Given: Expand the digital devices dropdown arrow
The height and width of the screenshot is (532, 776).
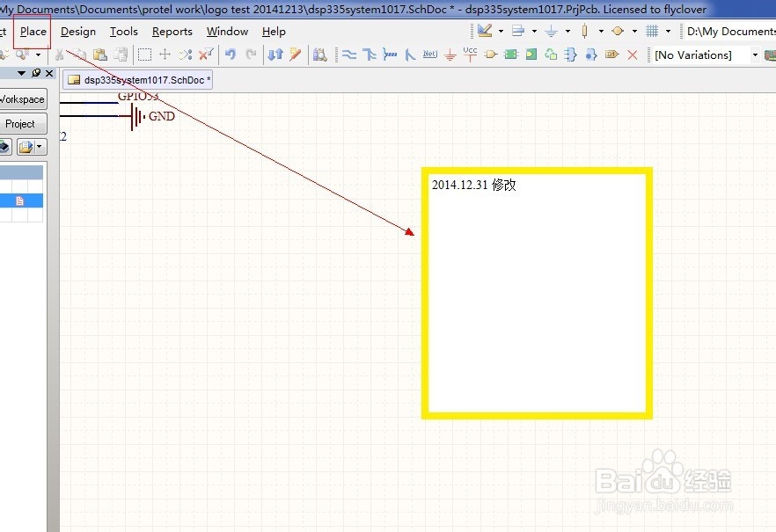Looking at the screenshot, I should coord(601,31).
